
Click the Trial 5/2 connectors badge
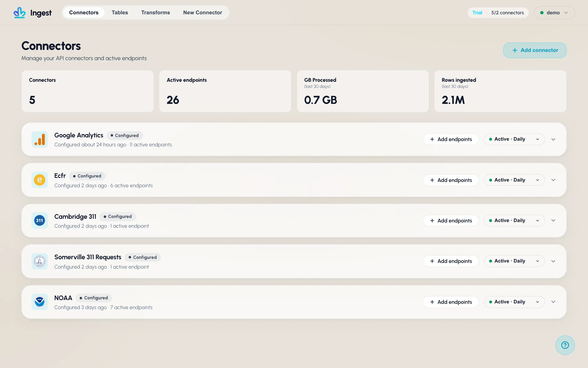498,13
